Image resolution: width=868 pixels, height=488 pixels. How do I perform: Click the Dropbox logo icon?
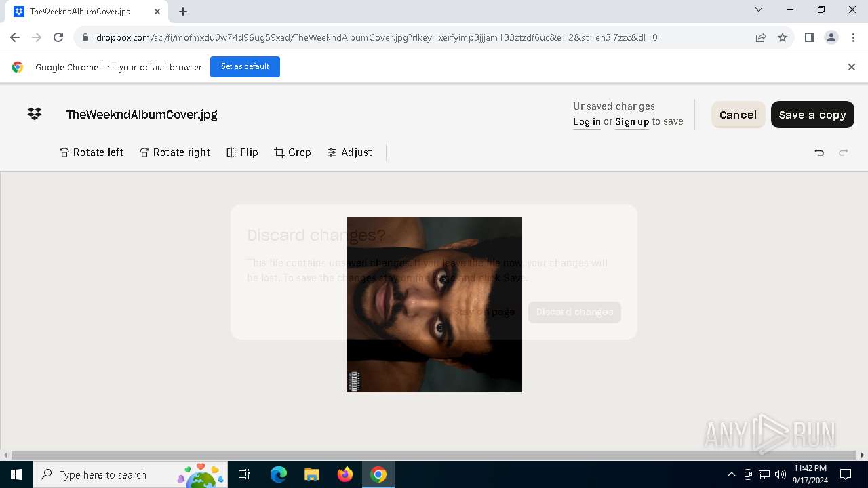[x=35, y=115]
